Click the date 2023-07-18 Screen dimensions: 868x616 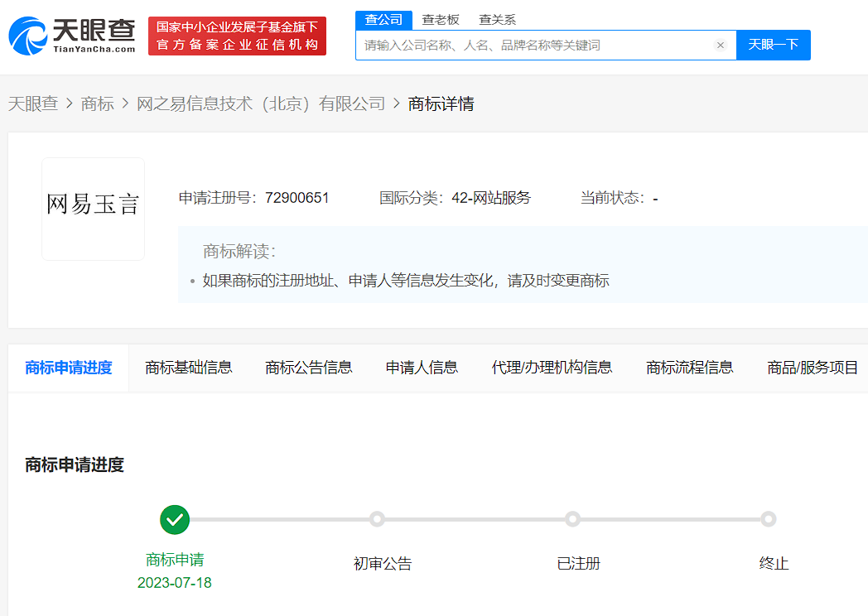(x=175, y=583)
